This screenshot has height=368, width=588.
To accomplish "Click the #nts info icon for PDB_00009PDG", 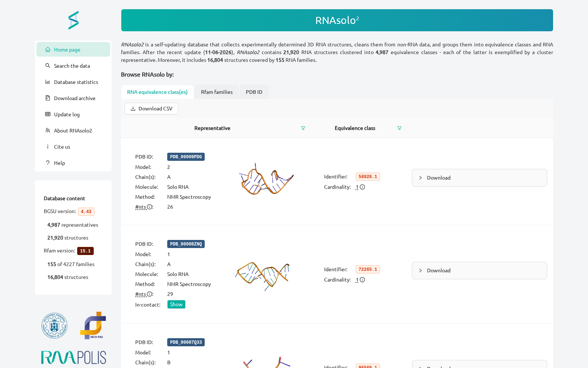I will (150, 207).
